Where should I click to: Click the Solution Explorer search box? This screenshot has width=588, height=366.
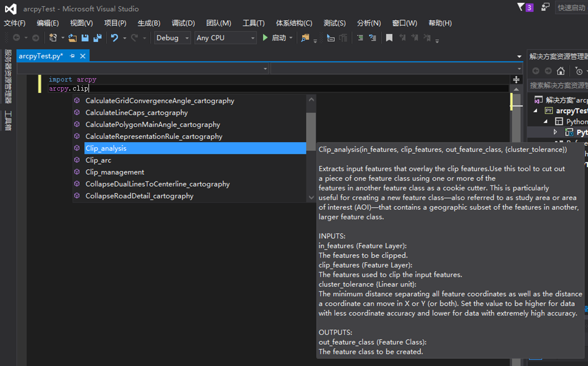(x=558, y=85)
